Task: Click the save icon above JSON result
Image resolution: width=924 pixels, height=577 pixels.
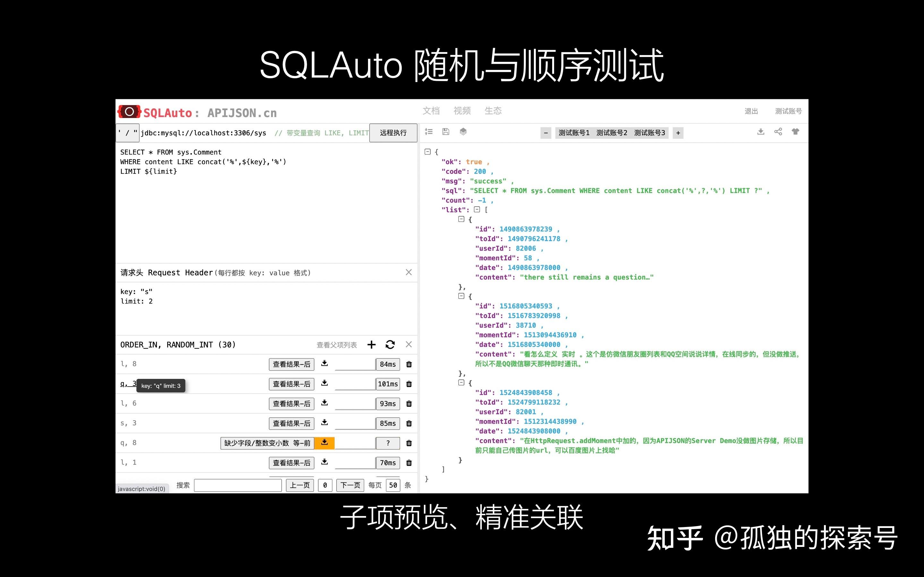Action: tap(445, 132)
